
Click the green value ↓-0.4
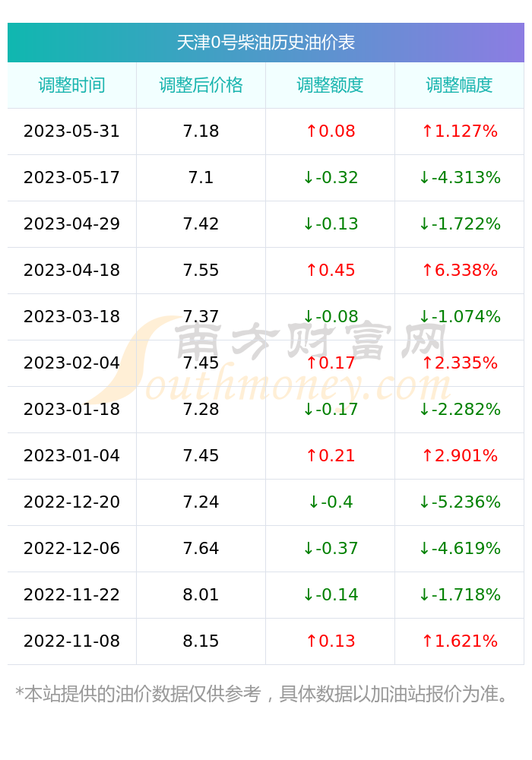click(x=331, y=502)
